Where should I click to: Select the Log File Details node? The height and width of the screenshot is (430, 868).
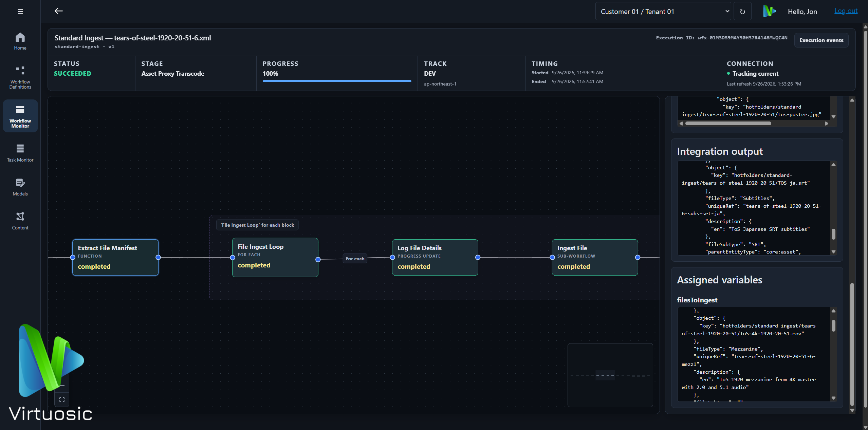tap(435, 258)
